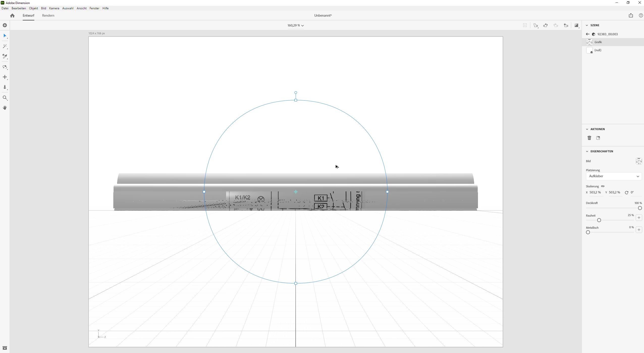Delete the graphic using the trash icon
Image resolution: width=644 pixels, height=353 pixels.
[589, 138]
